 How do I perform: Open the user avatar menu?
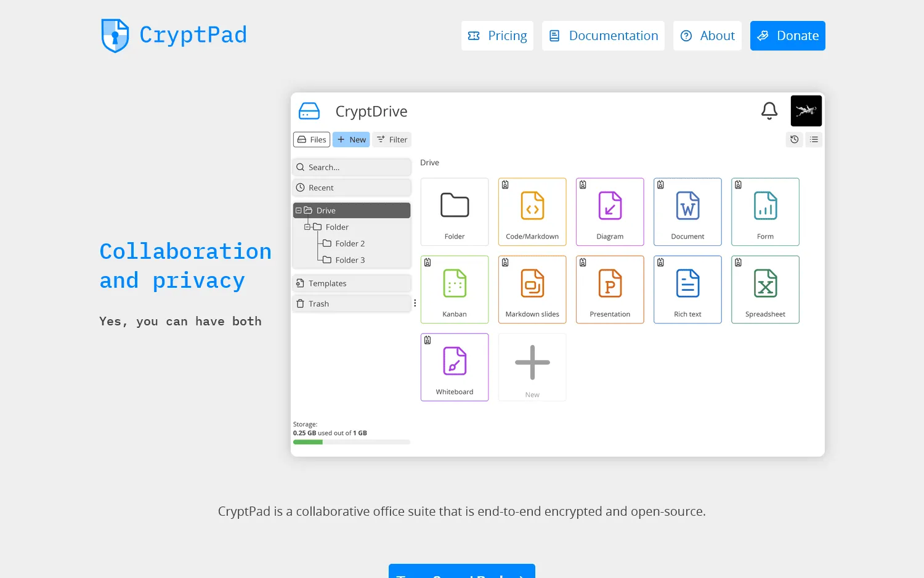pyautogui.click(x=806, y=111)
